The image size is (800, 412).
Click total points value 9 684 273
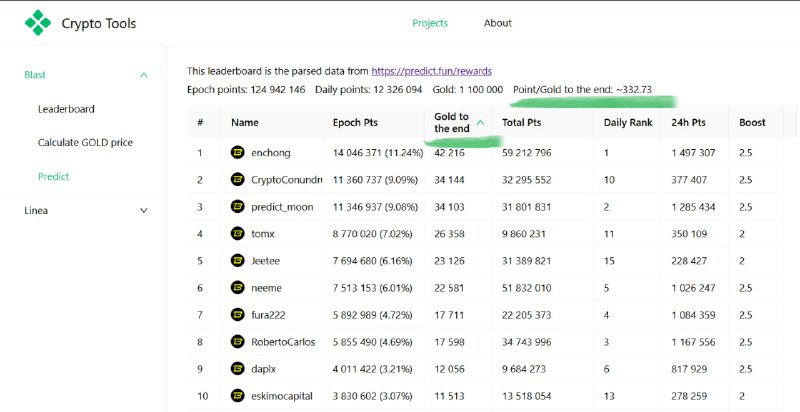524,369
